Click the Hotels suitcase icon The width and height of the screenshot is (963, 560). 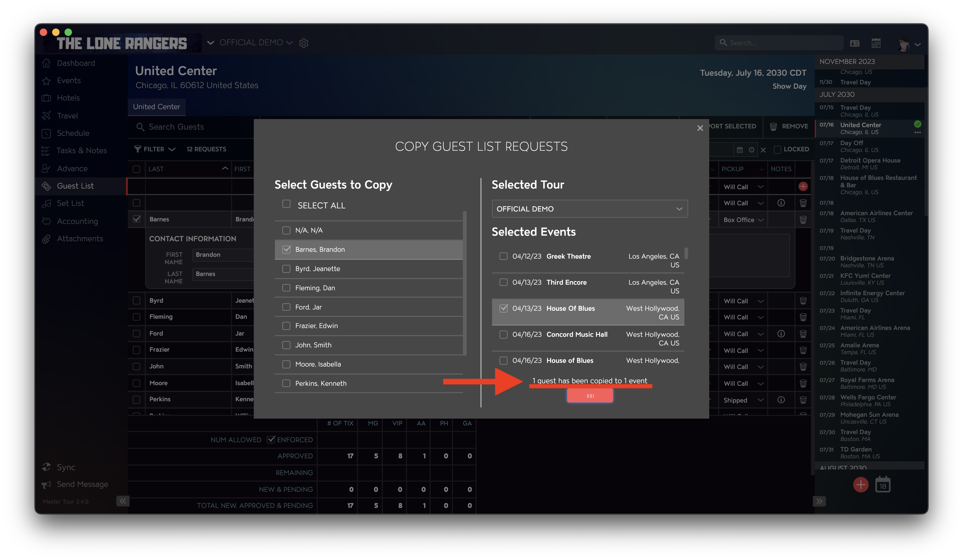click(46, 98)
